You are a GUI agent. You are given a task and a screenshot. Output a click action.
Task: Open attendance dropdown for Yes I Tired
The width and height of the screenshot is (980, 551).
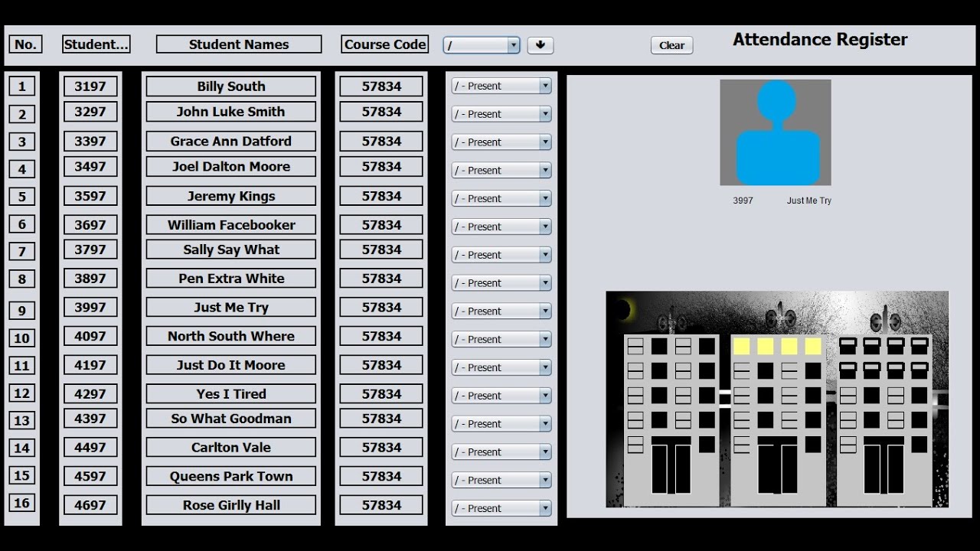(x=501, y=396)
